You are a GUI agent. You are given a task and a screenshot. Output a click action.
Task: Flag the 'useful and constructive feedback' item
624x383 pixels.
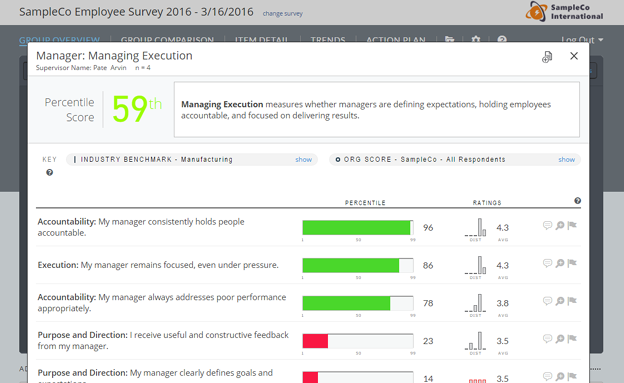click(x=572, y=339)
